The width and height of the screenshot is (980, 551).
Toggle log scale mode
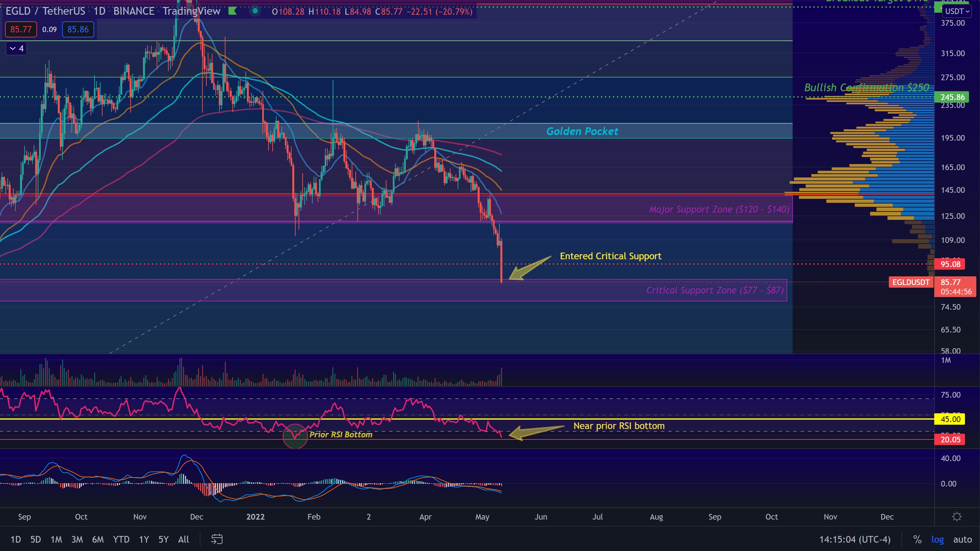(937, 539)
